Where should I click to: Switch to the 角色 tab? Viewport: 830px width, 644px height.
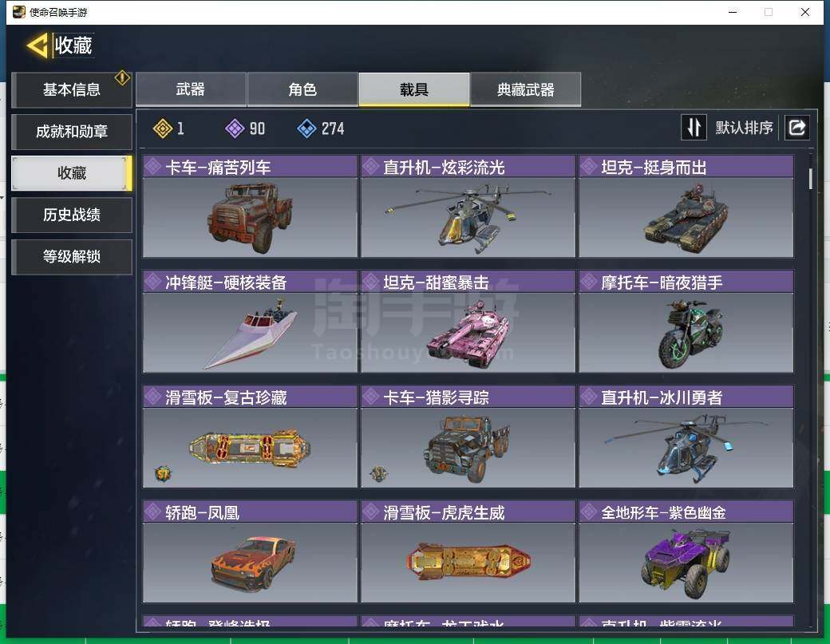pyautogui.click(x=302, y=89)
